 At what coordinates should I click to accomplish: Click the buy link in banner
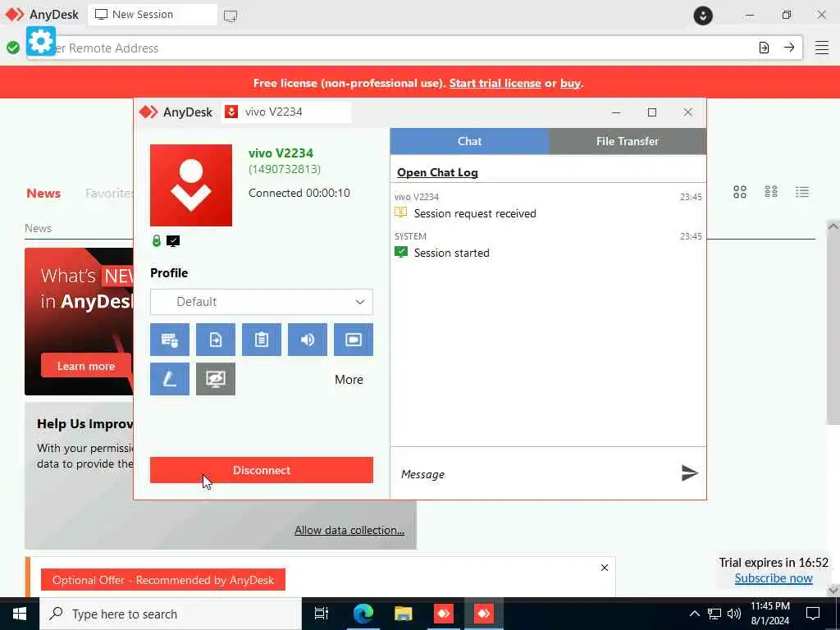(570, 83)
